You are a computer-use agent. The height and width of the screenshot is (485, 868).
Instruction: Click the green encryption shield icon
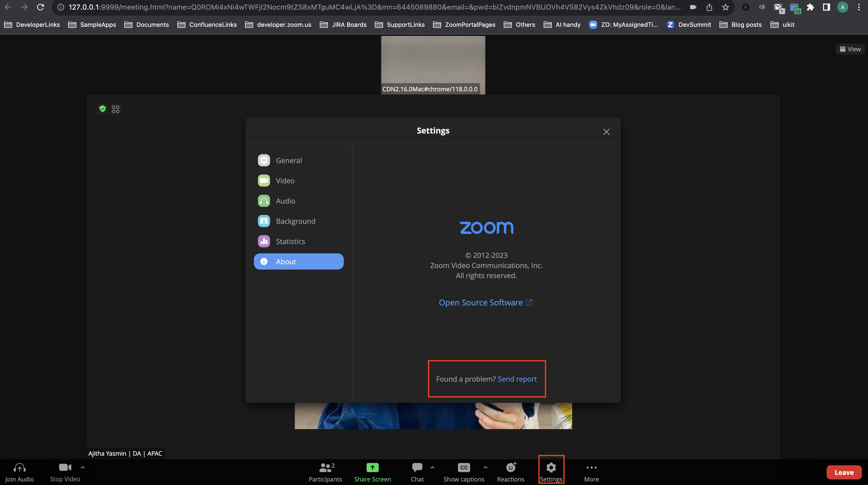tap(103, 109)
